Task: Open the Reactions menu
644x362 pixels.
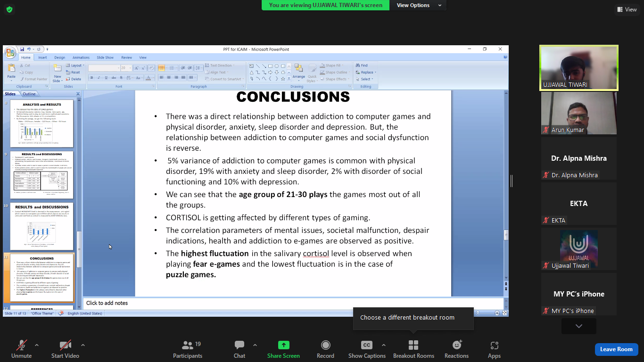Action: 456,345
